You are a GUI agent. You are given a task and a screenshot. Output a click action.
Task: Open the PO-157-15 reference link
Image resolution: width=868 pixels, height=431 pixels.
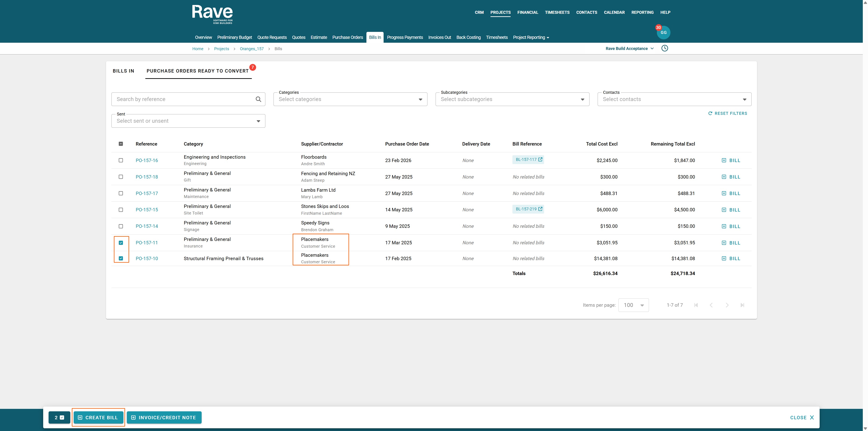[146, 210]
